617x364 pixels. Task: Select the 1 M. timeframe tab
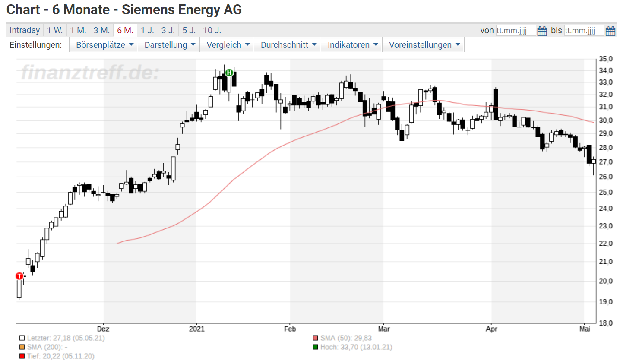pos(78,30)
